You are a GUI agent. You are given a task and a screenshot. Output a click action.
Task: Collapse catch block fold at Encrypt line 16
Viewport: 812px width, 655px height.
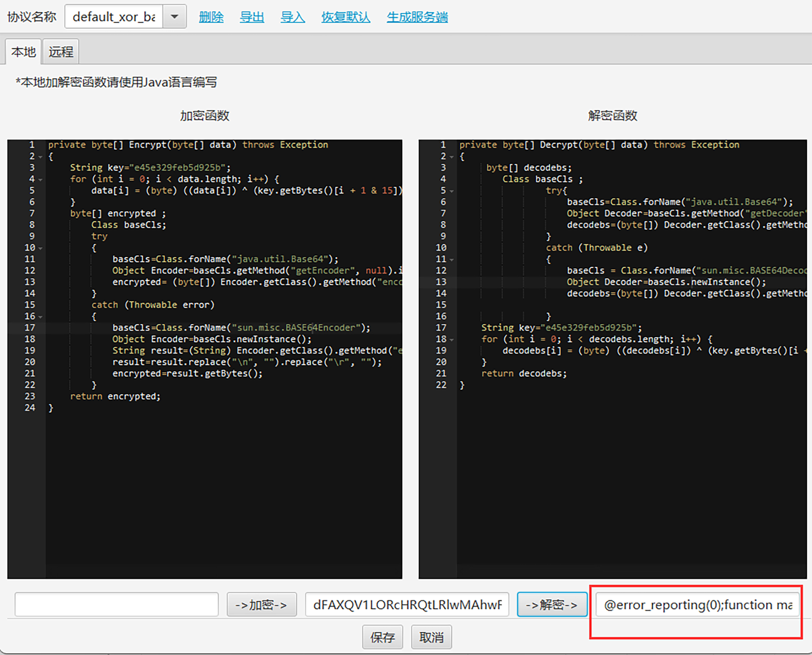pos(41,317)
